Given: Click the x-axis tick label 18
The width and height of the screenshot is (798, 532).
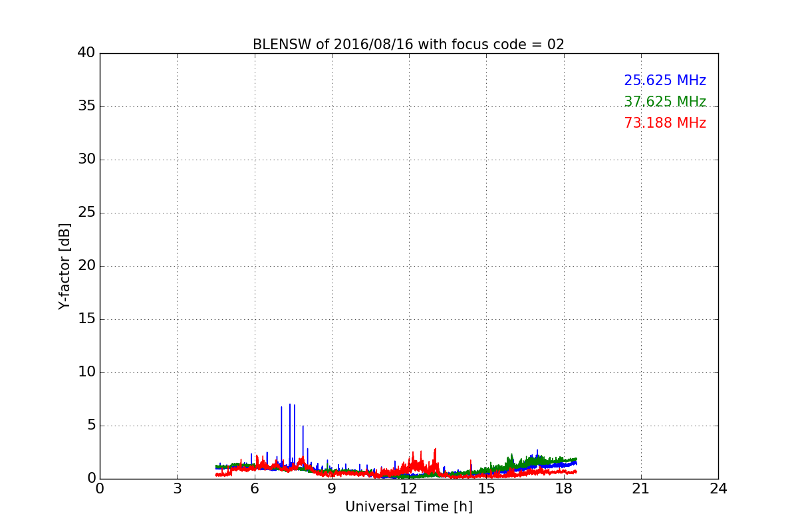Looking at the screenshot, I should [x=563, y=489].
